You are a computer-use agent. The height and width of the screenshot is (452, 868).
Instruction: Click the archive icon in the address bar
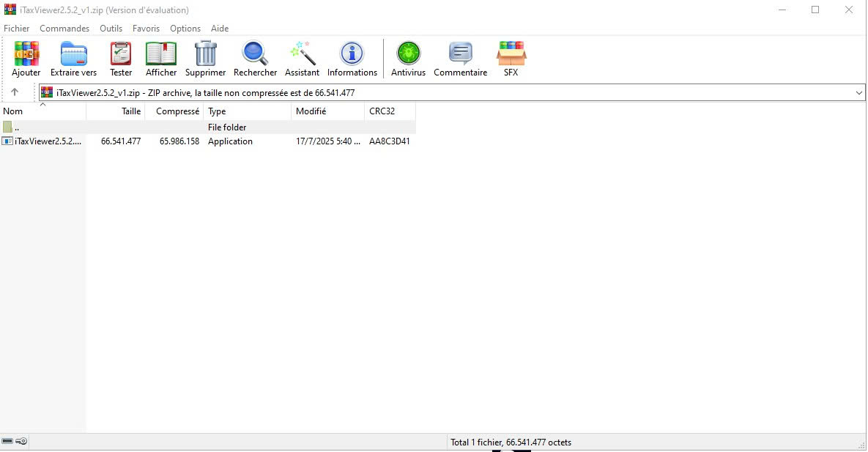click(x=47, y=92)
